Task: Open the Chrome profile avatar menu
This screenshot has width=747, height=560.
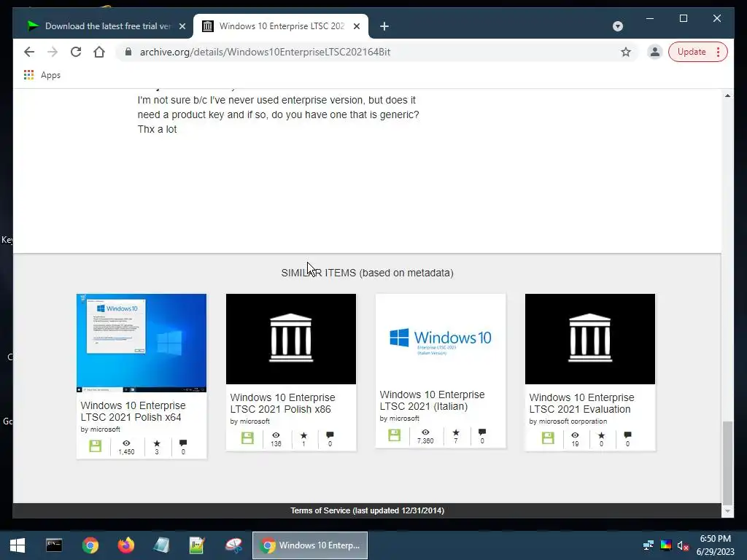Action: (655, 52)
